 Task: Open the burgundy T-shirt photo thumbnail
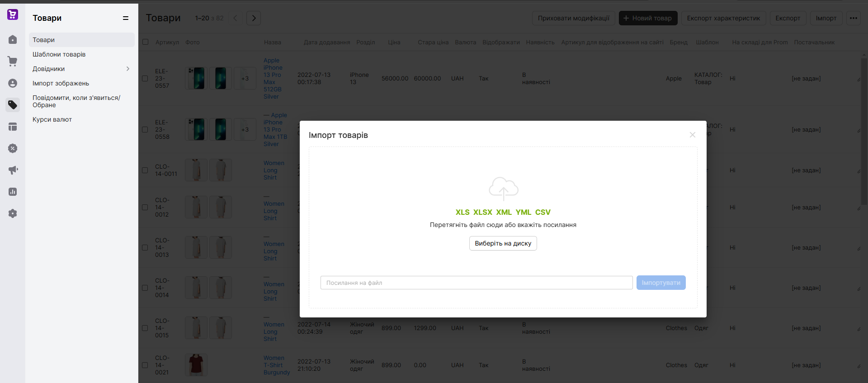(196, 365)
